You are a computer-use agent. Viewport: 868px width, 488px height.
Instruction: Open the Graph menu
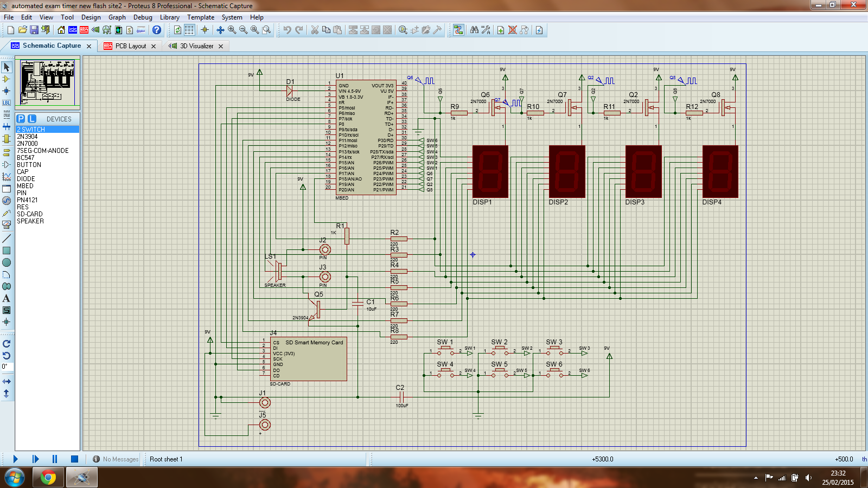117,17
